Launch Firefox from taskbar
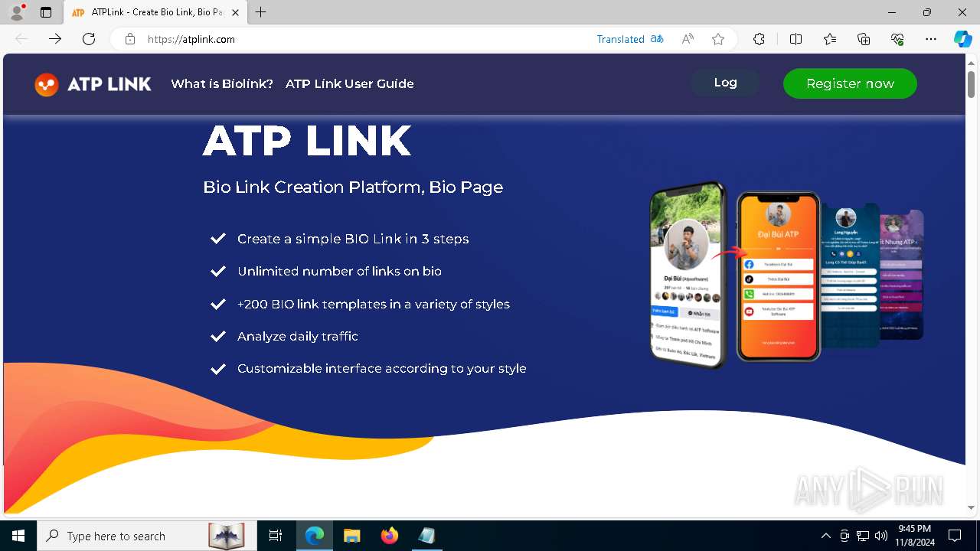 pyautogui.click(x=390, y=536)
